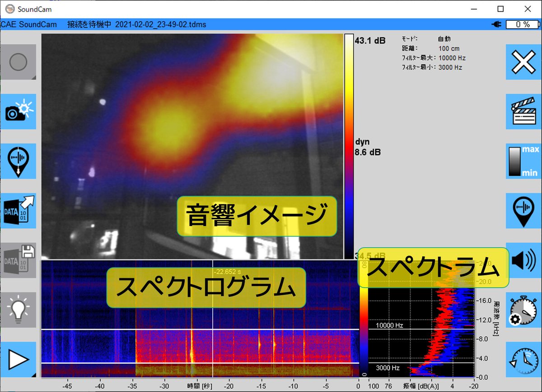Open the video clapperboard button
The width and height of the screenshot is (542, 392).
[523, 111]
